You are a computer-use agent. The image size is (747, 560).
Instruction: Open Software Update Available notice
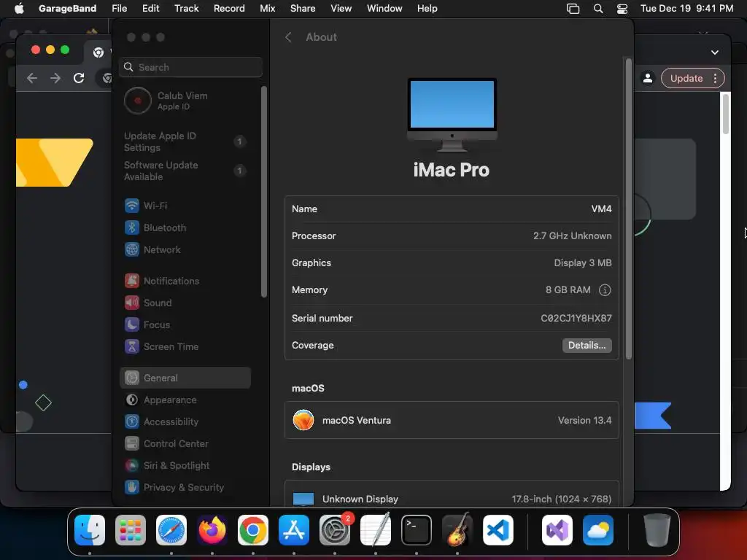[x=185, y=171]
